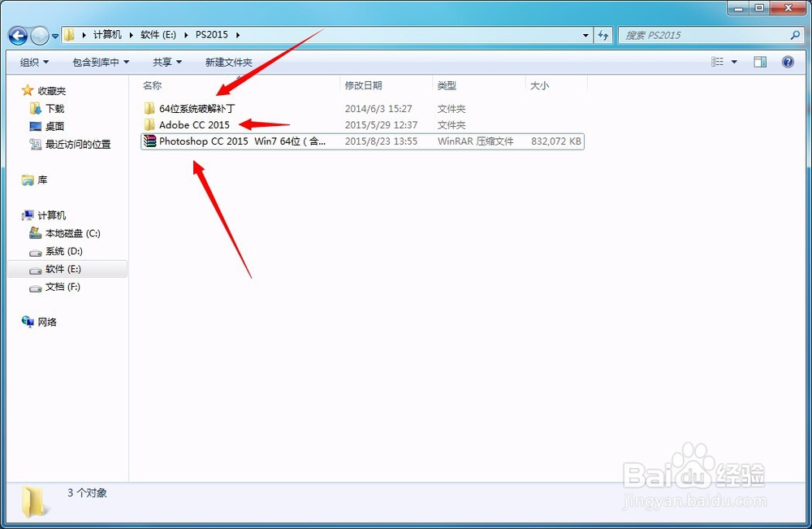Click the 计算机 computer icon
The width and height of the screenshot is (812, 529).
click(28, 215)
